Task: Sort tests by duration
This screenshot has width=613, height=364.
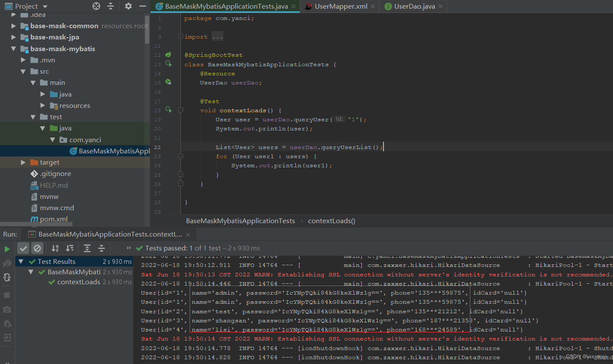Action: pyautogui.click(x=69, y=248)
